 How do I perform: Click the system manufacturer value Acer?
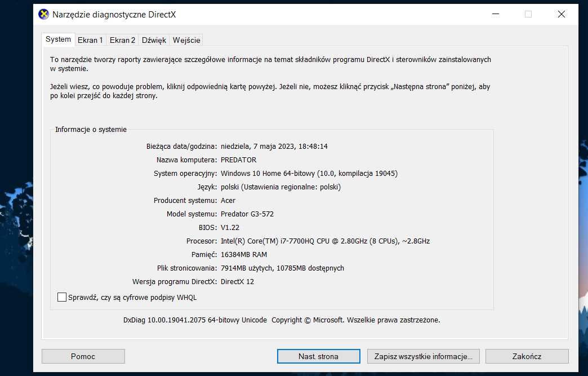(228, 200)
